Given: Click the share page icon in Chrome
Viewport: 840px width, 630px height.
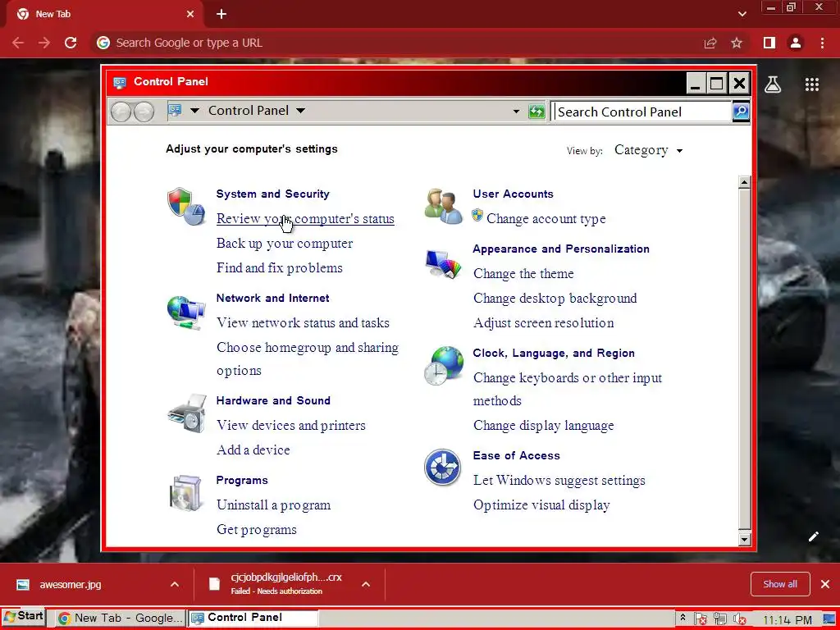Looking at the screenshot, I should pos(710,43).
